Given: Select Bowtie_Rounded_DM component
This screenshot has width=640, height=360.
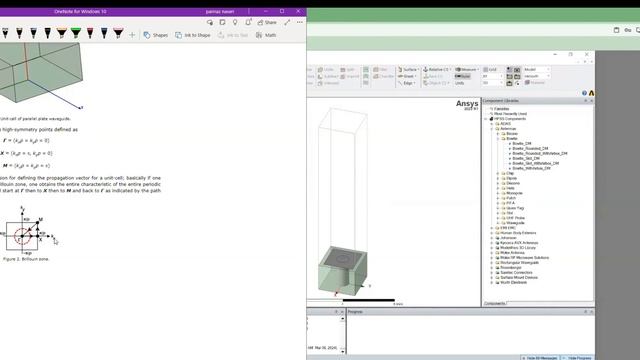Looking at the screenshot, I should pos(530,149).
